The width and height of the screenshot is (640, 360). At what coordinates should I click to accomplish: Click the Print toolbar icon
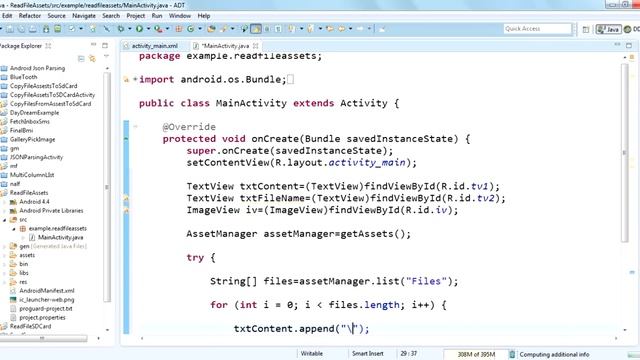coord(33,29)
